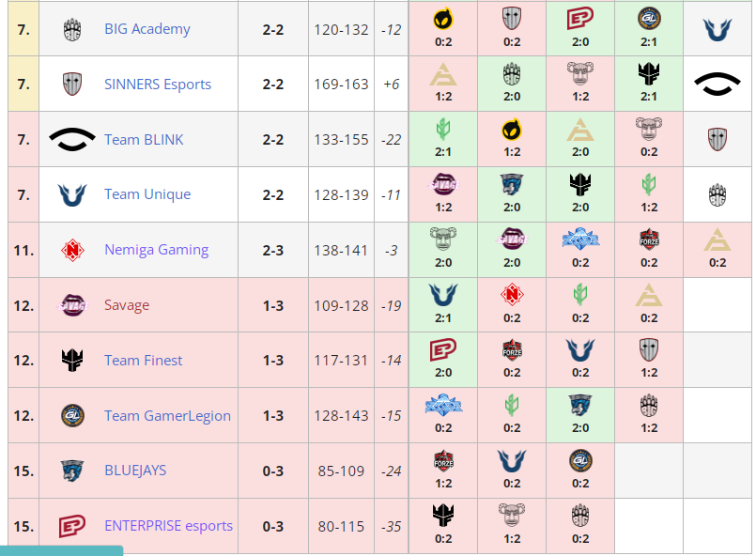Open BLUEJAYS' 1:2 match against forZe
This screenshot has width=756, height=556.
(x=442, y=470)
